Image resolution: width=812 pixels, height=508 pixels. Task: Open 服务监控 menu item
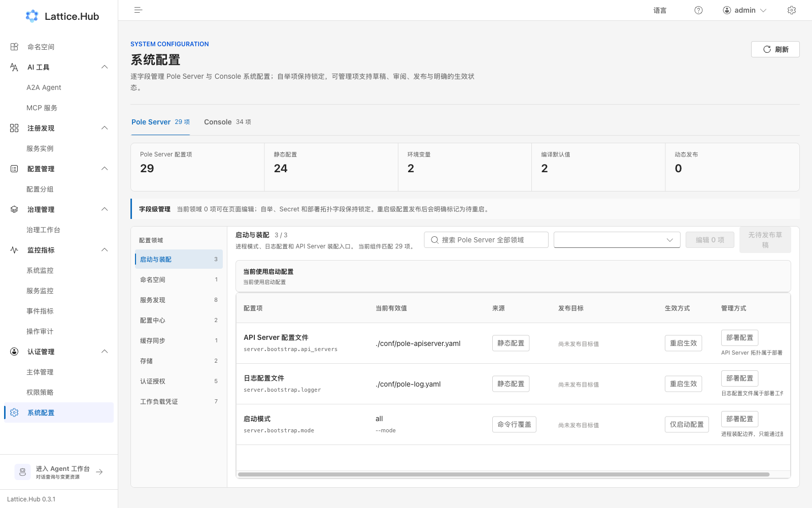pos(59,291)
